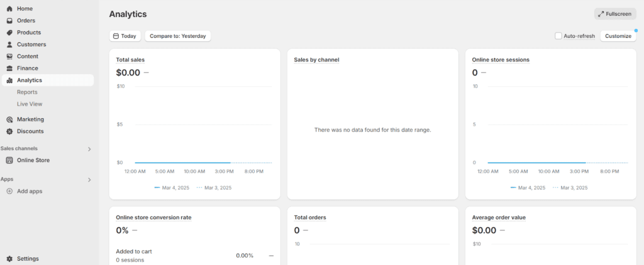Image resolution: width=644 pixels, height=265 pixels.
Task: Click the Customize button
Action: 618,36
